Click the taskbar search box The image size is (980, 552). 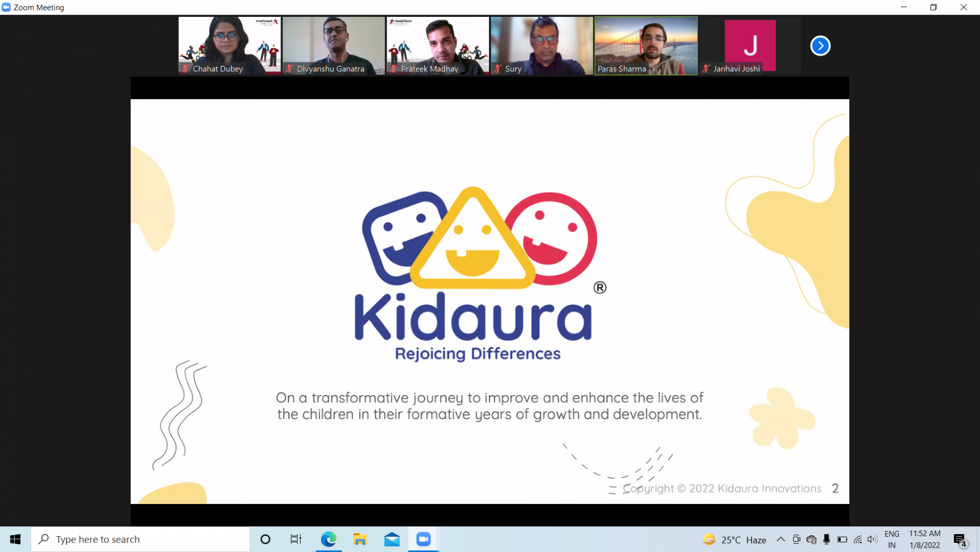tap(140, 539)
